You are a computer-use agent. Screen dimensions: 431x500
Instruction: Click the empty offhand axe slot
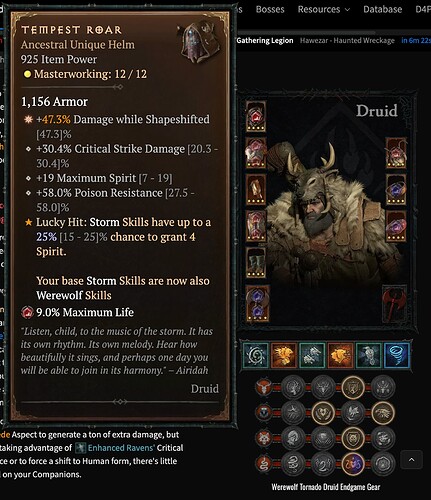click(x=394, y=304)
